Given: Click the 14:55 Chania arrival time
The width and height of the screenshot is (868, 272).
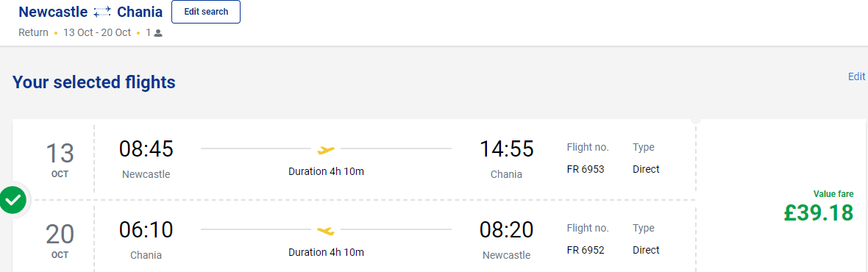Looking at the screenshot, I should coord(507,148).
